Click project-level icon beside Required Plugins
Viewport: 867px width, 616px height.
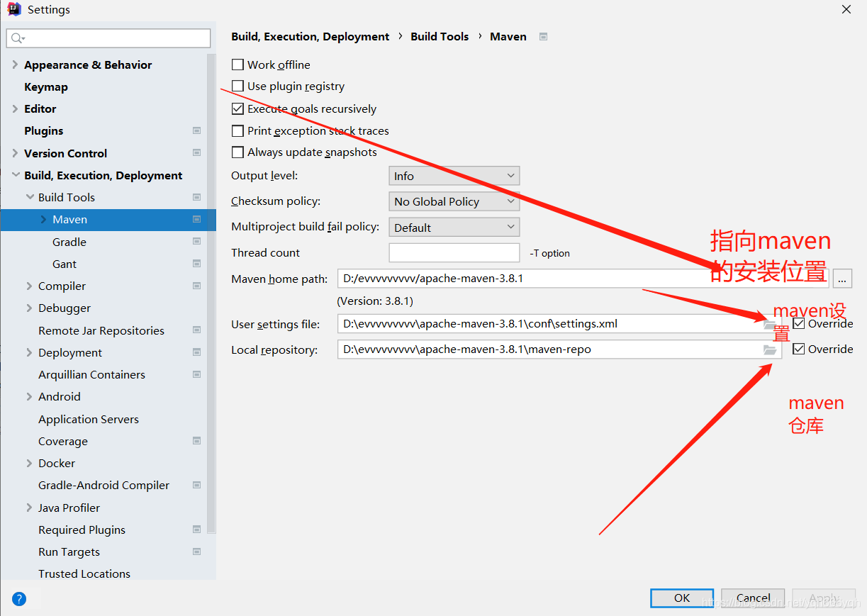(x=196, y=530)
